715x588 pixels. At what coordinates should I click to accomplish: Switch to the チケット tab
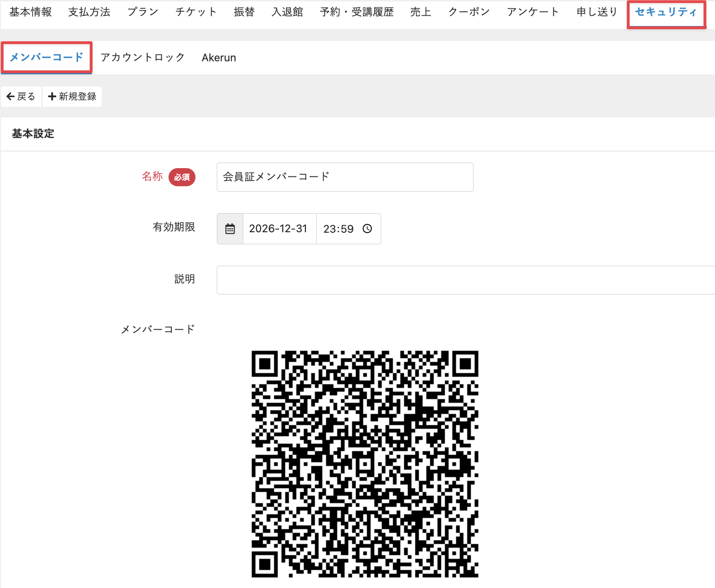pos(196,12)
